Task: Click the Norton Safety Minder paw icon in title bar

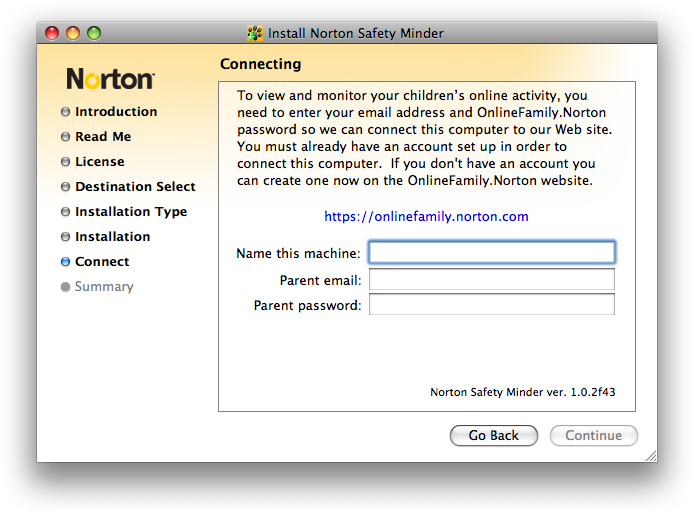Action: (x=255, y=33)
